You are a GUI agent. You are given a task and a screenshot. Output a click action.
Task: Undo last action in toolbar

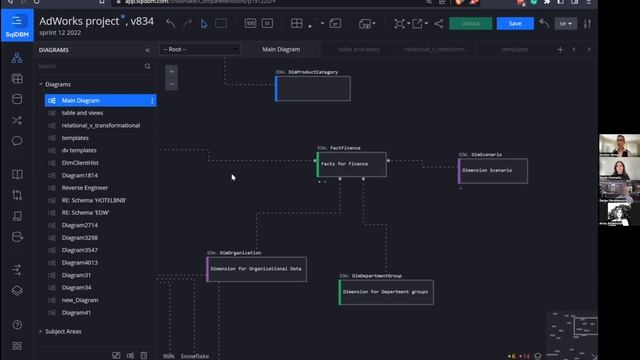(171, 23)
